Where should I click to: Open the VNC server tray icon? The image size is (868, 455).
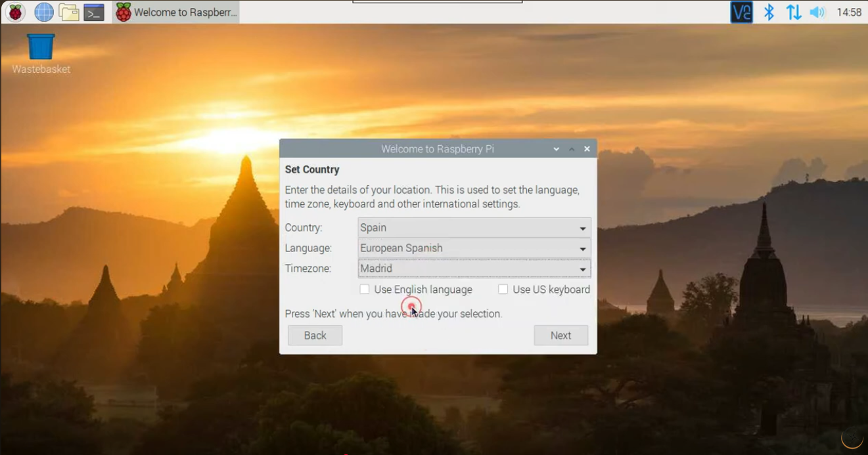[741, 12]
